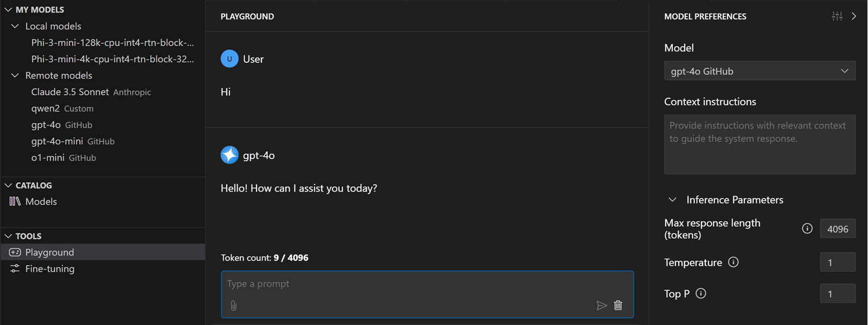Clear chat using the trash icon
Viewport: 868px width, 325px height.
618,305
